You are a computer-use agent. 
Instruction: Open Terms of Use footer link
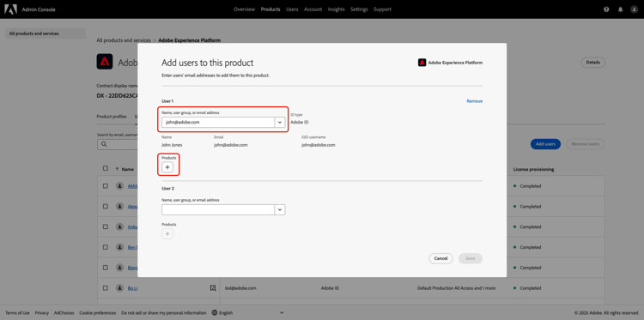(x=17, y=312)
